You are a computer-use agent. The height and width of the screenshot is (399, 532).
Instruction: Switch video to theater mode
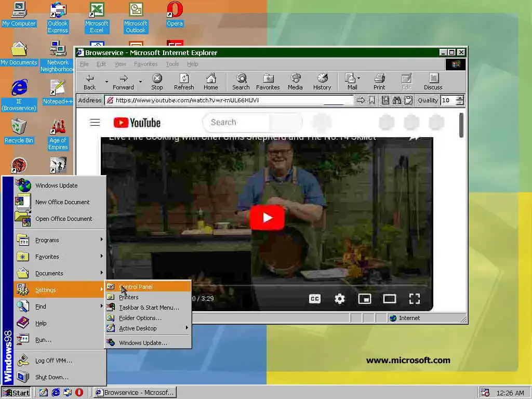(390, 299)
